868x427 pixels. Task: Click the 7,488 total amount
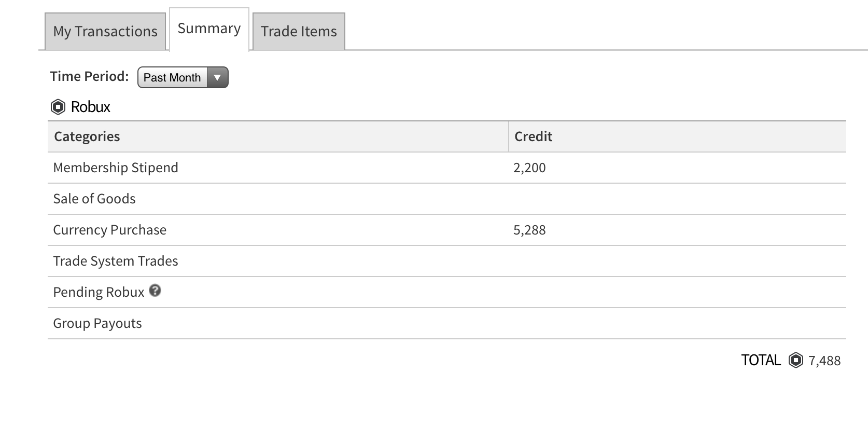point(824,361)
